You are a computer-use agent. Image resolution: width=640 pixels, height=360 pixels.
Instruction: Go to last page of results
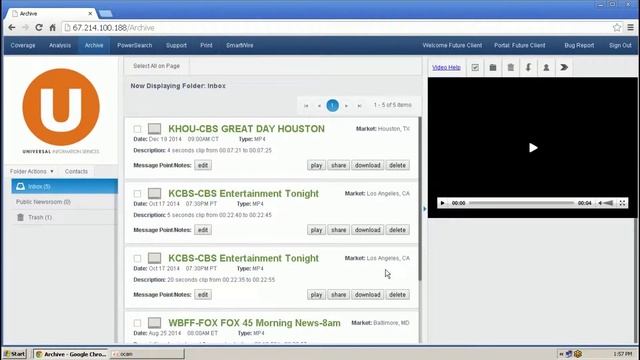[x=359, y=106]
